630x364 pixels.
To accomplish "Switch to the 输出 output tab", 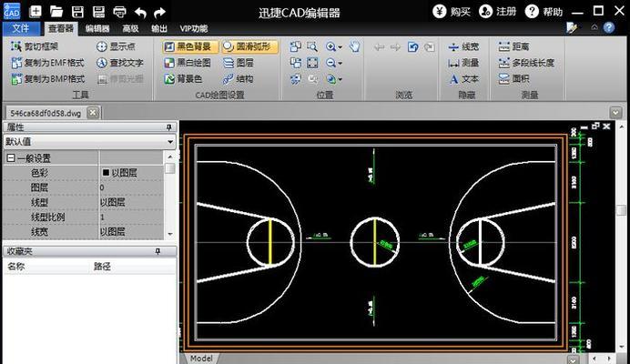I will 159,28.
